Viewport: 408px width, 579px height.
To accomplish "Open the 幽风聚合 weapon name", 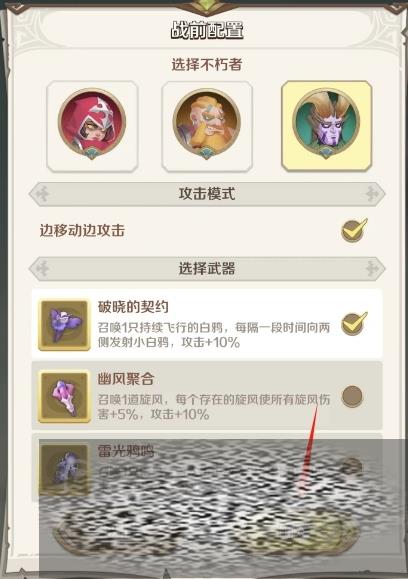I will tap(126, 379).
